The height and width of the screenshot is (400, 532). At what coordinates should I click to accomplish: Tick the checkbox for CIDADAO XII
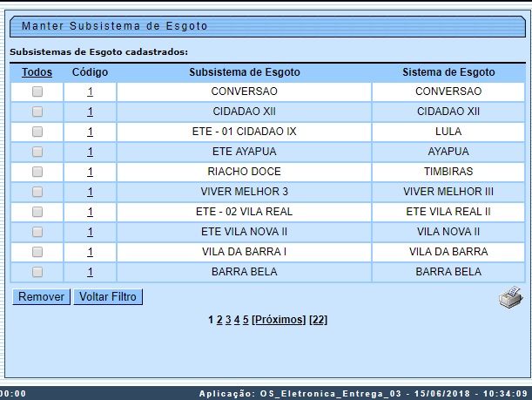tap(37, 112)
